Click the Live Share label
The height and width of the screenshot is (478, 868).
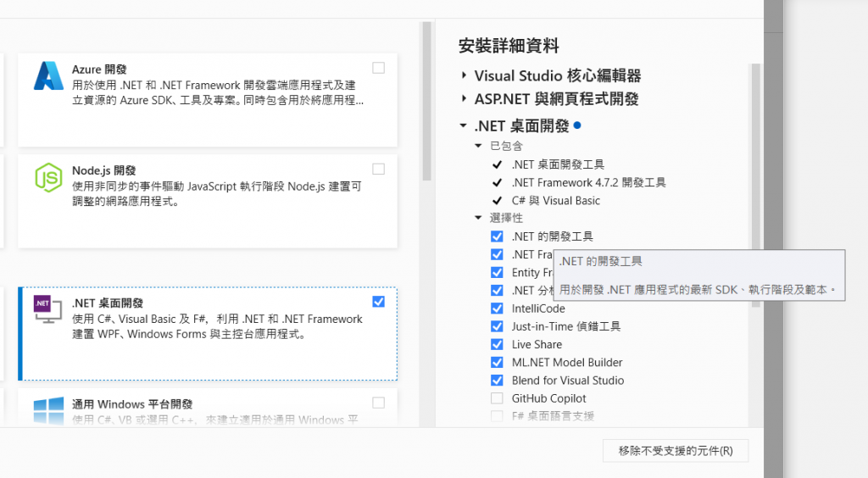(x=537, y=345)
